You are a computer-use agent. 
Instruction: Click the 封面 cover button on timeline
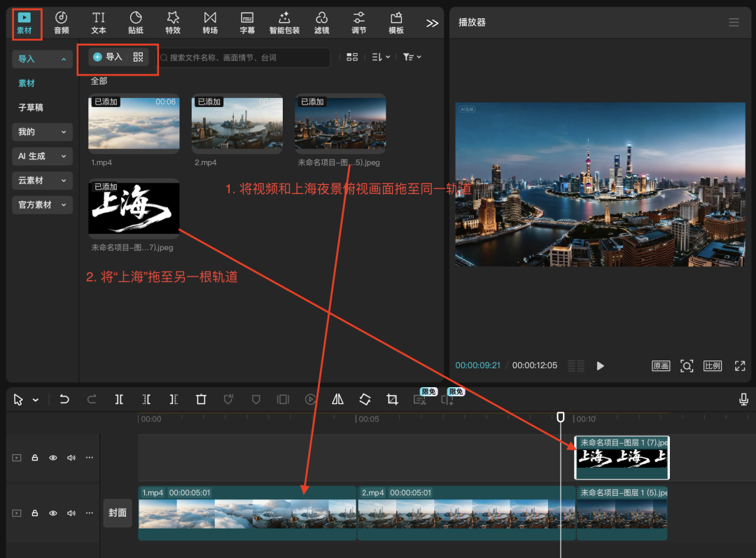118,512
